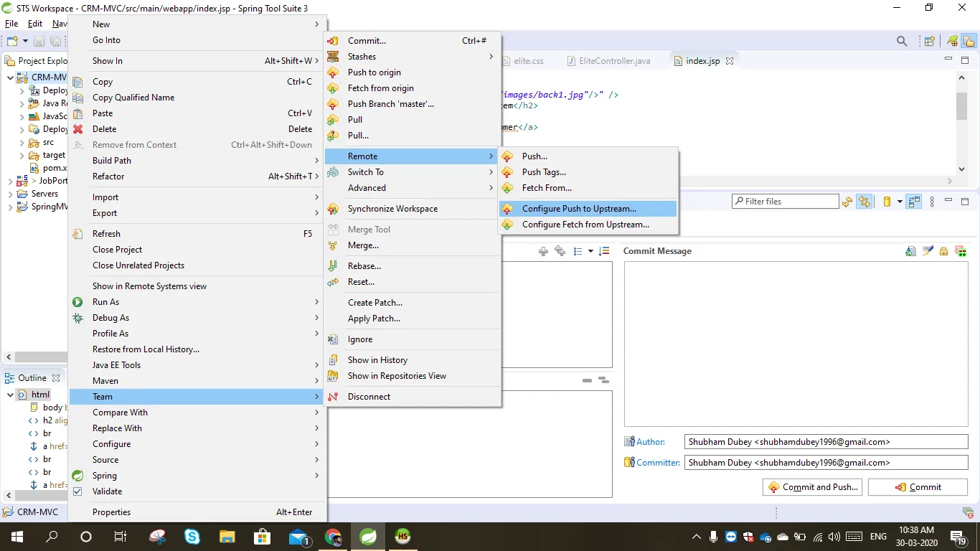
Task: Click into the Committer field
Action: 826,463
